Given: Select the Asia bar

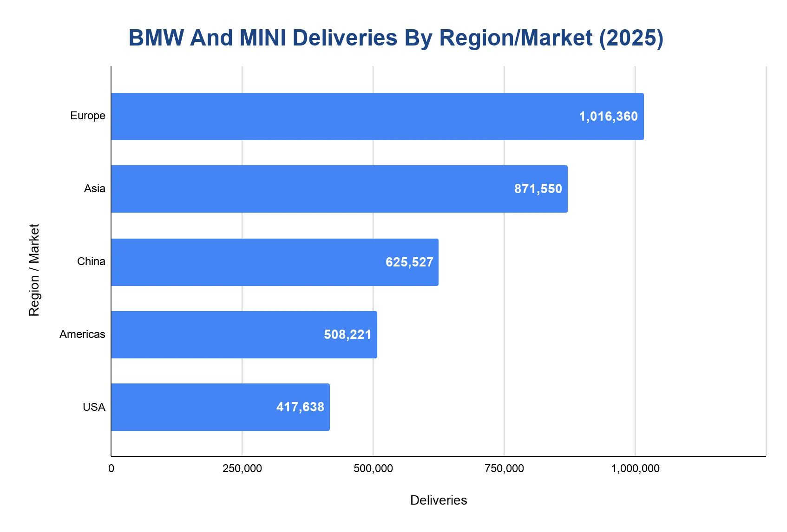Looking at the screenshot, I should click(x=339, y=189).
